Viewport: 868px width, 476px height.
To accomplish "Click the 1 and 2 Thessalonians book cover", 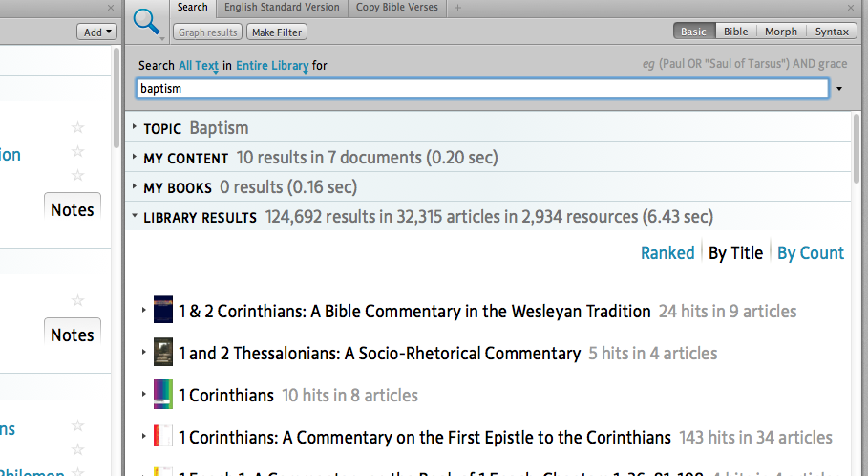I will pos(163,353).
